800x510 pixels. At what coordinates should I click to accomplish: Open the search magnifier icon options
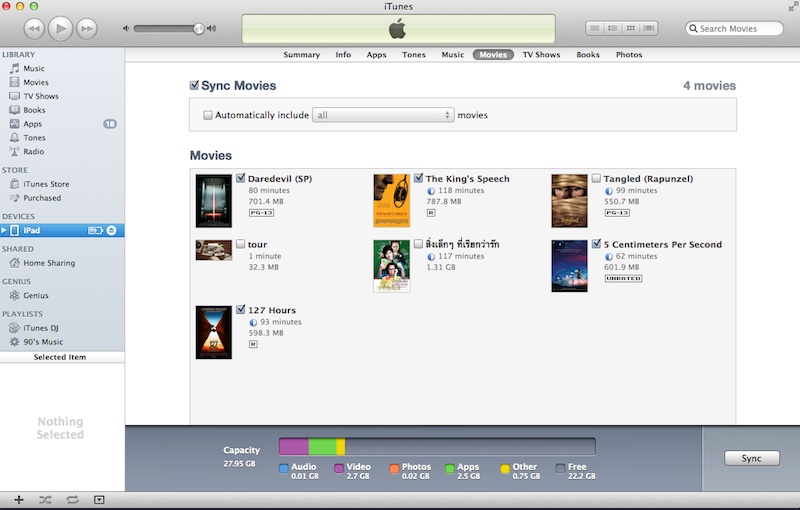[693, 29]
